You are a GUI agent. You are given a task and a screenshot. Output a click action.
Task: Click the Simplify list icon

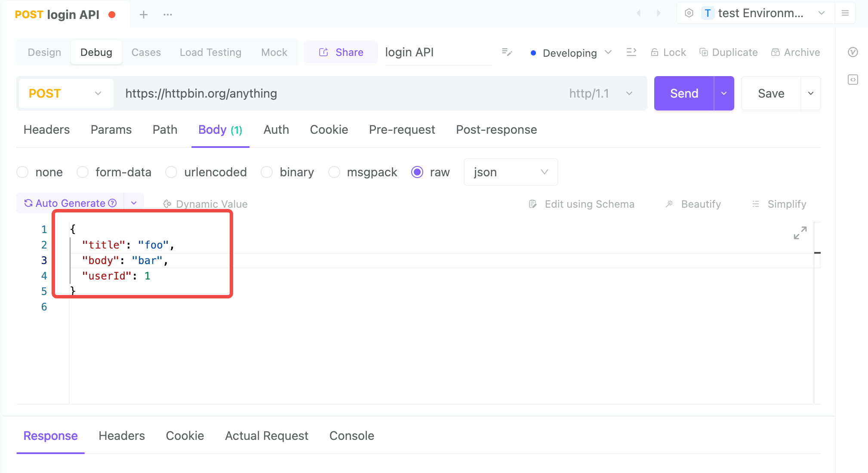click(756, 204)
